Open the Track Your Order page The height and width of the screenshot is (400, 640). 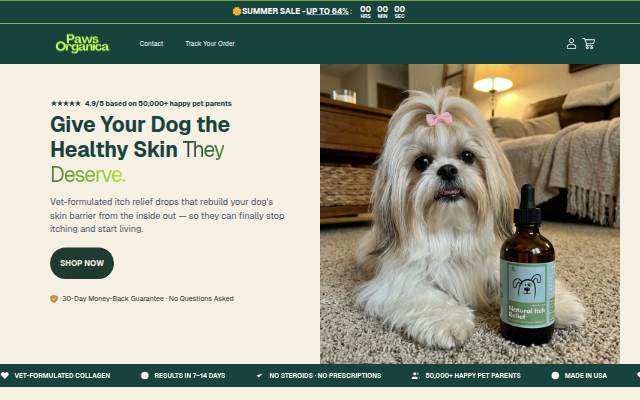click(x=210, y=44)
